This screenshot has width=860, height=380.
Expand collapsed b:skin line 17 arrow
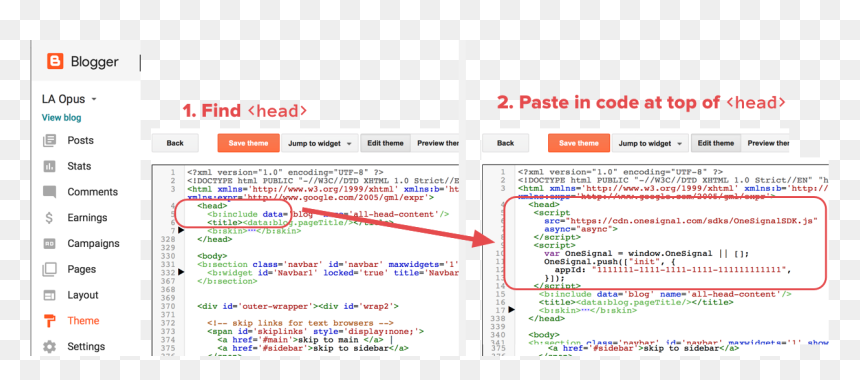tap(512, 310)
